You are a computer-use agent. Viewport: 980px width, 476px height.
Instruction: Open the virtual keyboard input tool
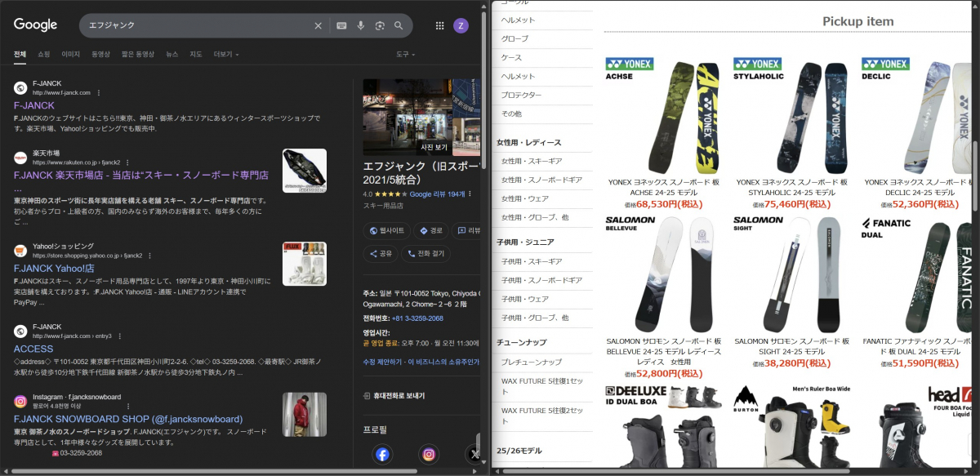pyautogui.click(x=341, y=25)
